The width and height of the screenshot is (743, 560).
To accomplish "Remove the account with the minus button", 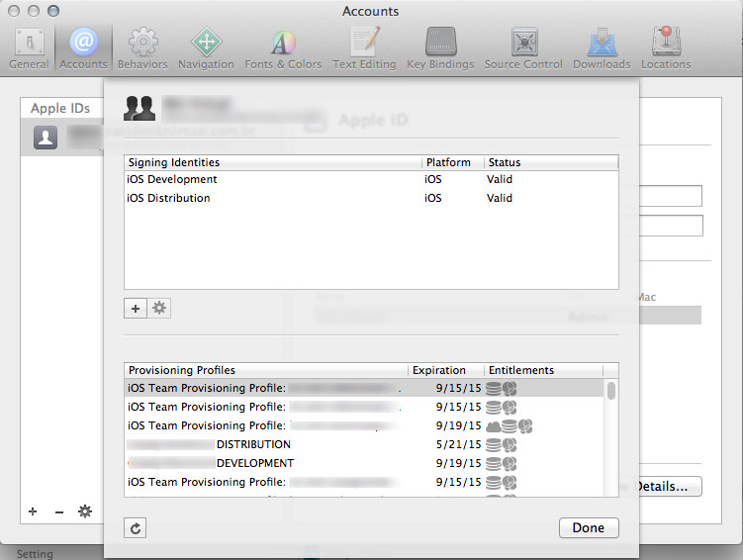I will coord(59,512).
